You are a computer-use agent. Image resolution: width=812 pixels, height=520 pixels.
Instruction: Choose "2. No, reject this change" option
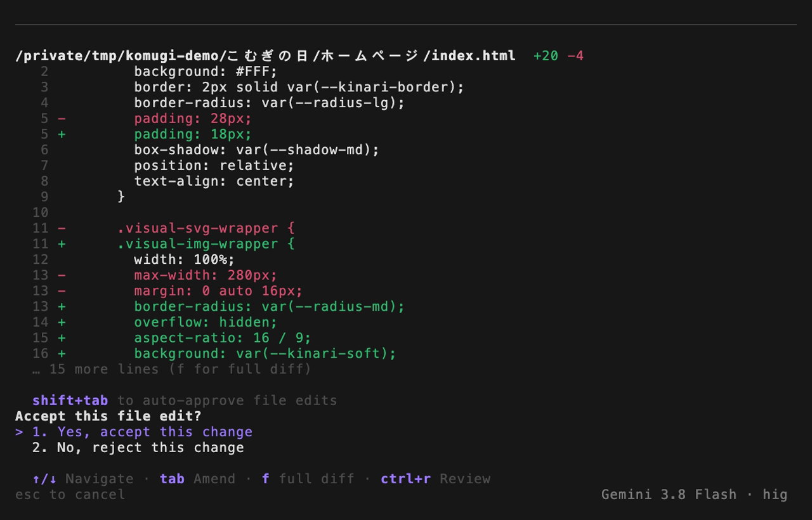tap(138, 448)
